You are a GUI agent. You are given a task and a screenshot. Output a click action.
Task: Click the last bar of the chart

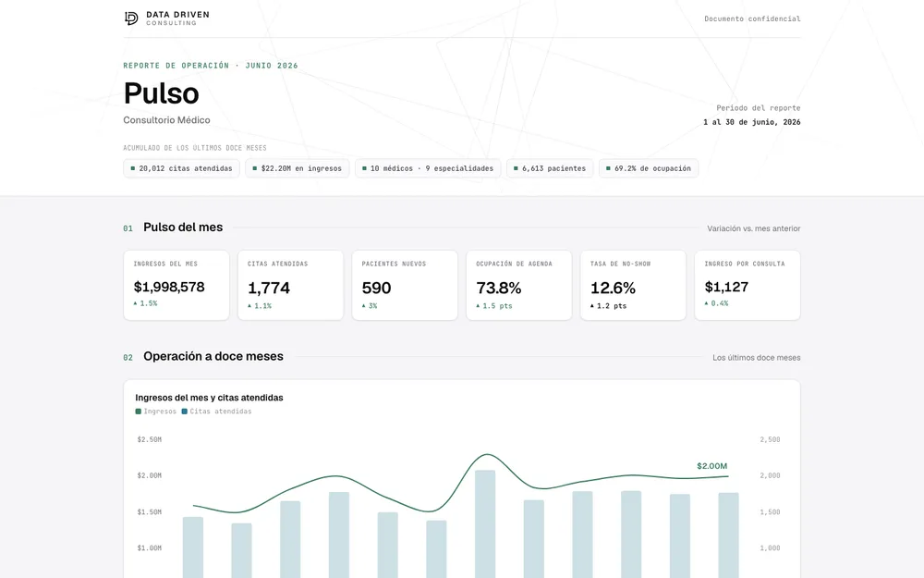(x=728, y=535)
